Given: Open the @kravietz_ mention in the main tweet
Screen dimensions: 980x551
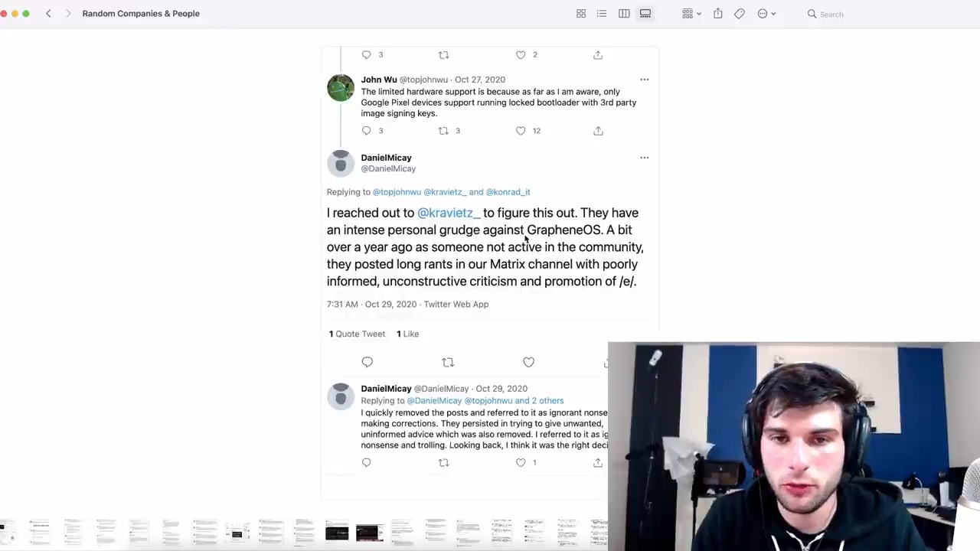Looking at the screenshot, I should 449,213.
